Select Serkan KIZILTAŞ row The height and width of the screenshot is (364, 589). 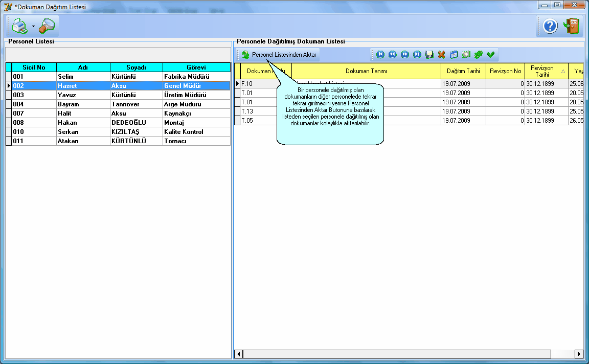click(118, 132)
